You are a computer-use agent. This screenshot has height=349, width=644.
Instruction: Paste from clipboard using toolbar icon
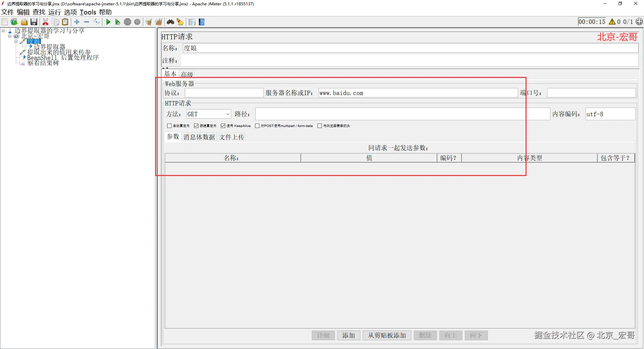65,22
